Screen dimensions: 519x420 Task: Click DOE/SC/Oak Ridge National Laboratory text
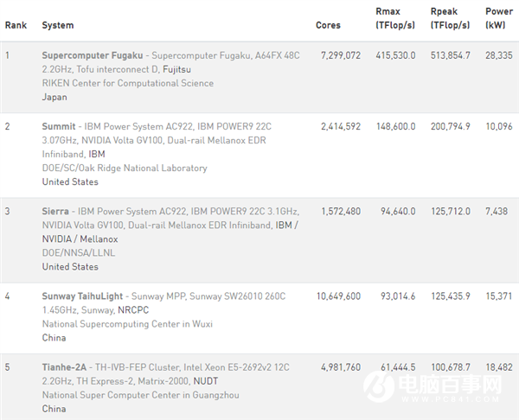click(125, 168)
